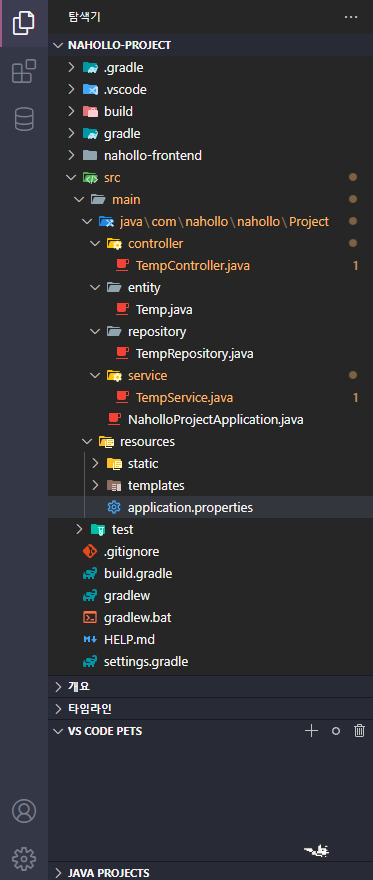Screen dimensions: 373x880
Task: Click the TempController.java file icon
Action: 122,265
